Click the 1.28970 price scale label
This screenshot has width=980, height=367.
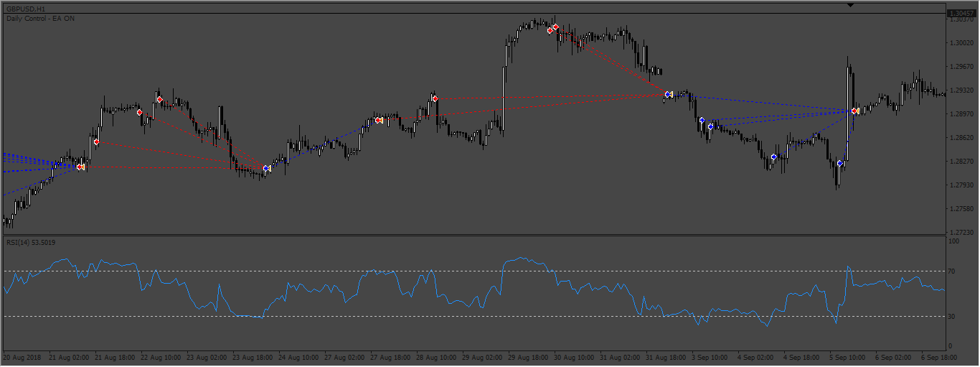point(961,114)
